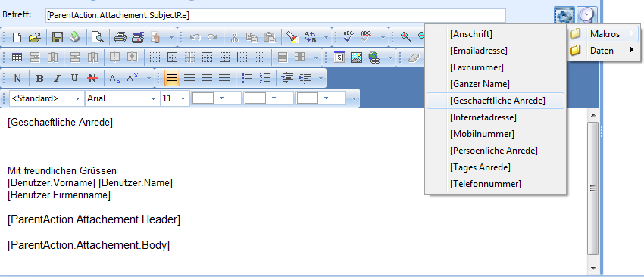Screen dimensions: 644x277
Task: Click the clock icon beside gear button
Action: click(x=586, y=16)
